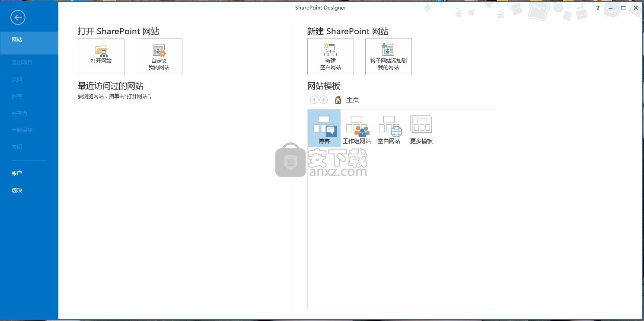Select the 博客 site template
This screenshot has height=321, width=644.
pyautogui.click(x=324, y=128)
